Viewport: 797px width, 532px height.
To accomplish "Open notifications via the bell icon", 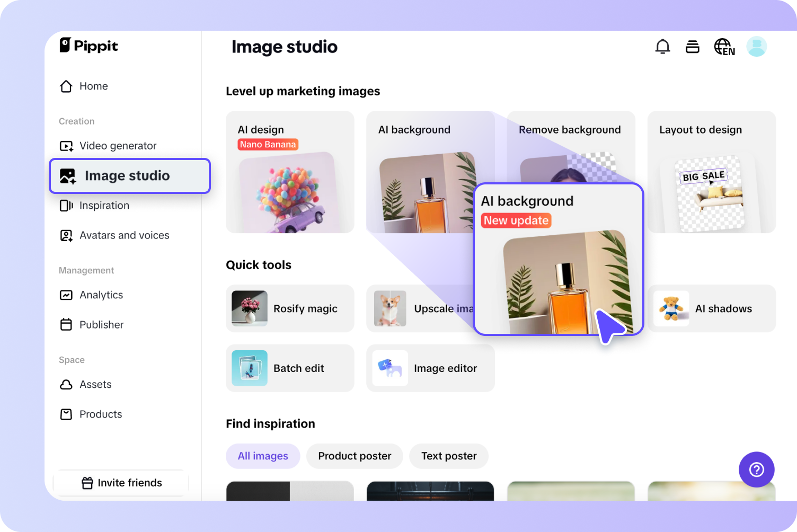I will click(662, 47).
